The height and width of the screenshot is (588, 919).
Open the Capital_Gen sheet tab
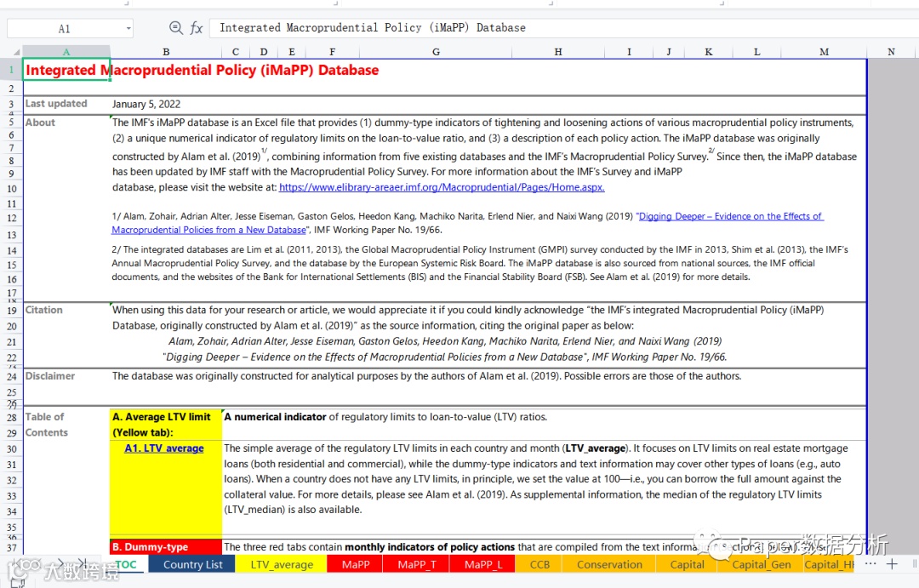(x=761, y=564)
